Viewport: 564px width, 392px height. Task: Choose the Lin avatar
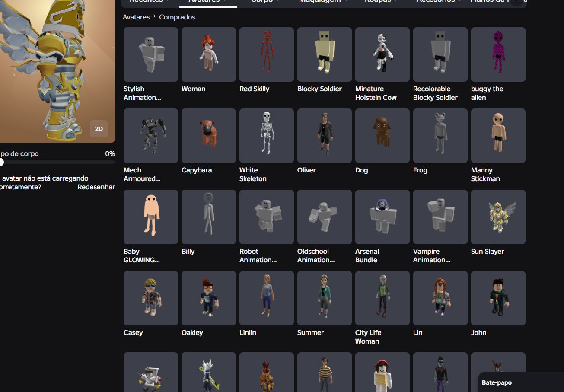tap(440, 298)
